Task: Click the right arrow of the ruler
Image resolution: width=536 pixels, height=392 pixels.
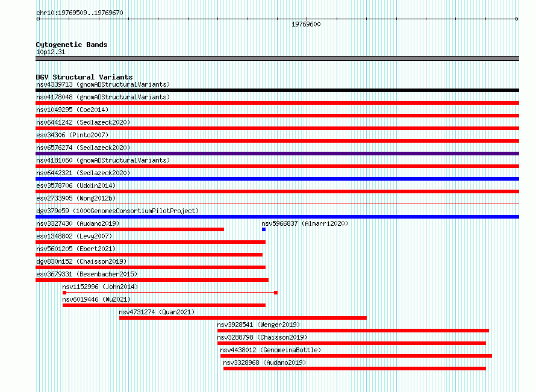Action: [x=517, y=19]
